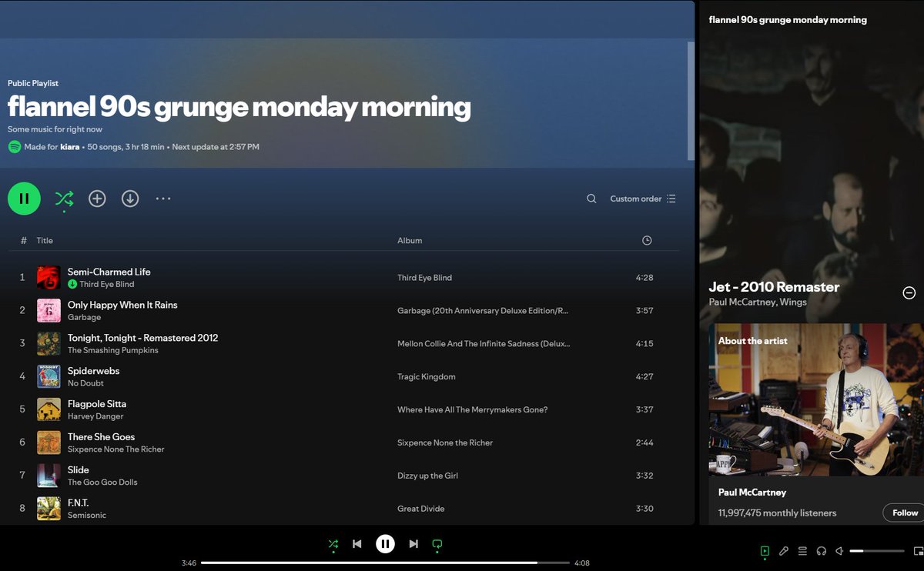The width and height of the screenshot is (924, 571).
Task: Open the Dizzy up the Girl album link
Action: click(x=428, y=476)
